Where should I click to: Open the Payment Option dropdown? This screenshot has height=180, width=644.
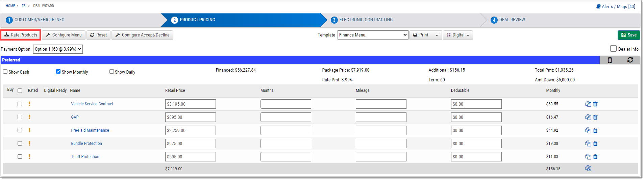pos(58,49)
